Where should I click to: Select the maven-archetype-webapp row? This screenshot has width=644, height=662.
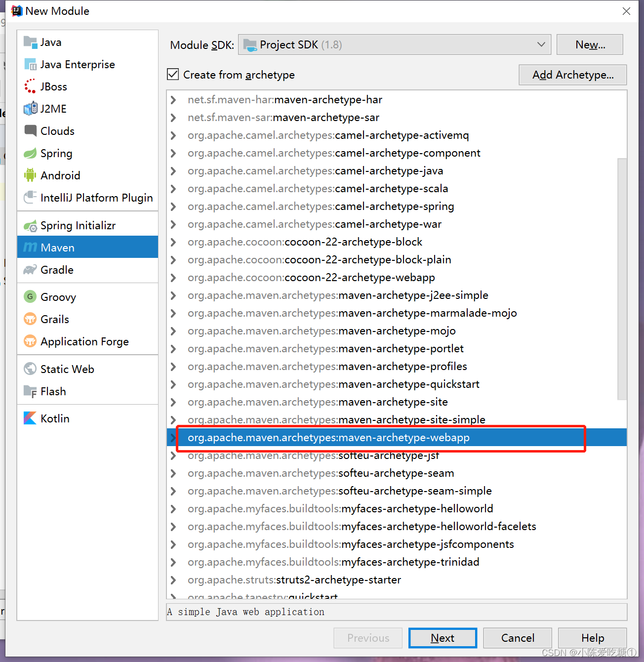pyautogui.click(x=328, y=438)
